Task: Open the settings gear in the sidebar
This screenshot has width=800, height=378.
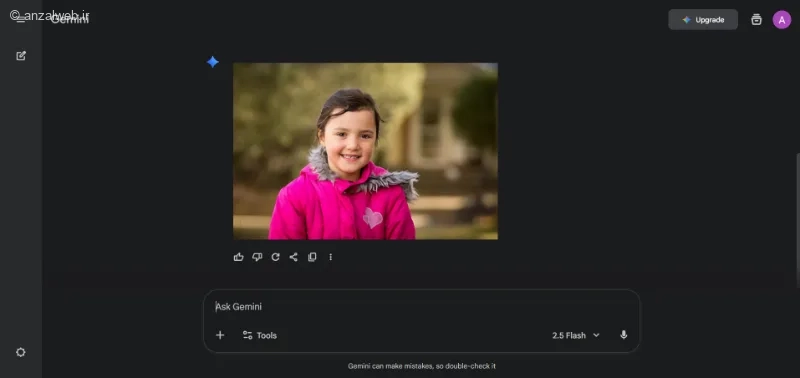Action: tap(20, 352)
